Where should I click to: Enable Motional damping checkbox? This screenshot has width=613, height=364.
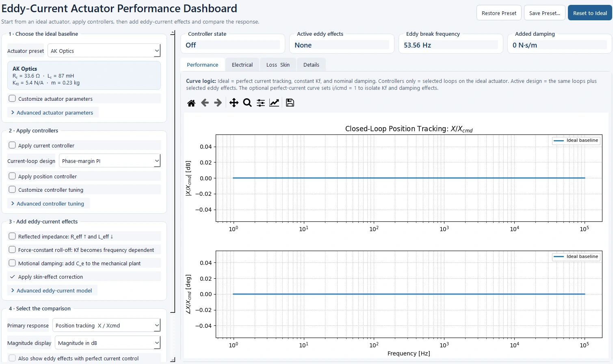tap(12, 263)
